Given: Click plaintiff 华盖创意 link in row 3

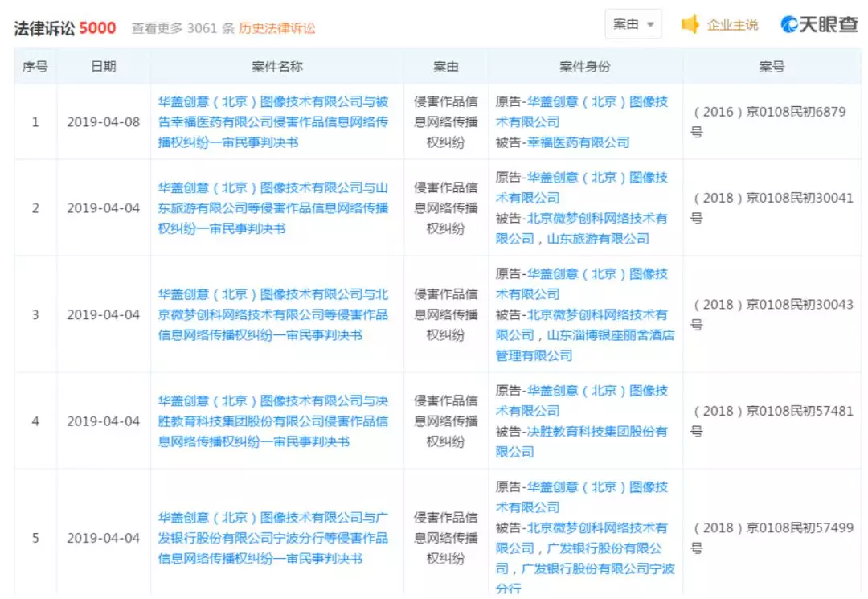Looking at the screenshot, I should pyautogui.click(x=596, y=274).
